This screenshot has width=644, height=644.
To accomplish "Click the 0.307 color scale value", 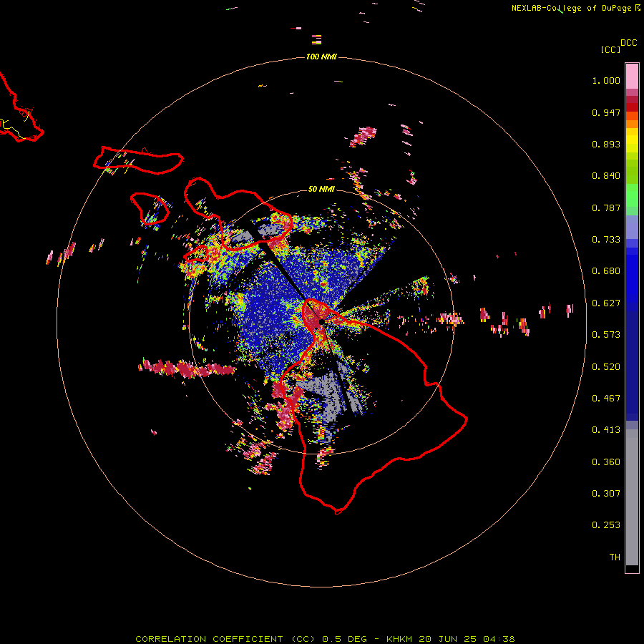I will (x=606, y=494).
